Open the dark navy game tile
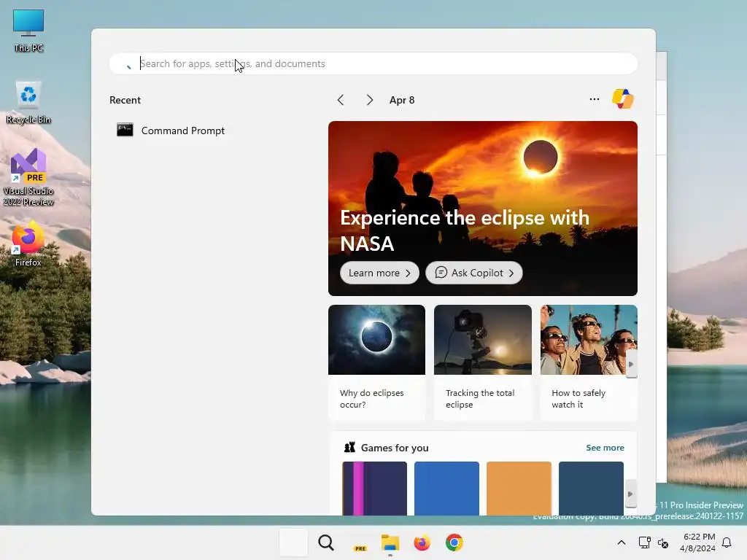747x560 pixels. click(x=591, y=488)
